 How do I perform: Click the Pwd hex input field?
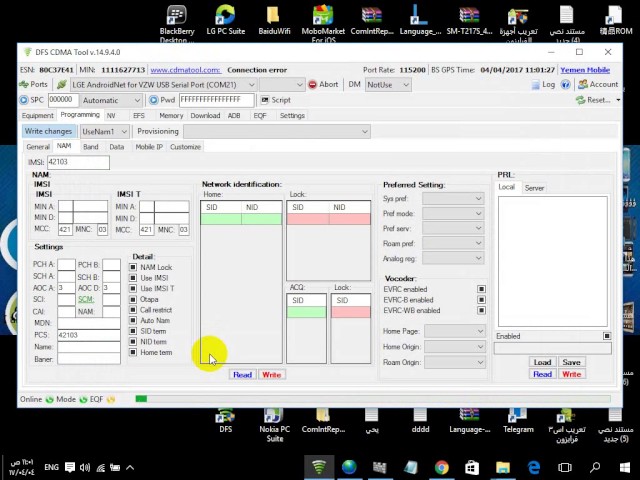pos(217,100)
